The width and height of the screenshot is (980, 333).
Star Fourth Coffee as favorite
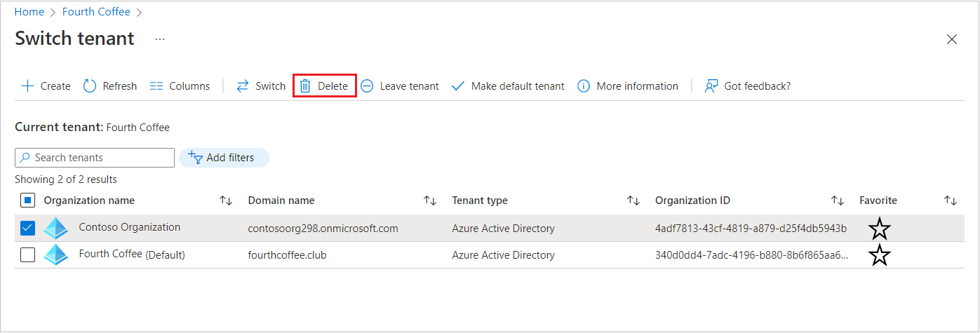[880, 255]
